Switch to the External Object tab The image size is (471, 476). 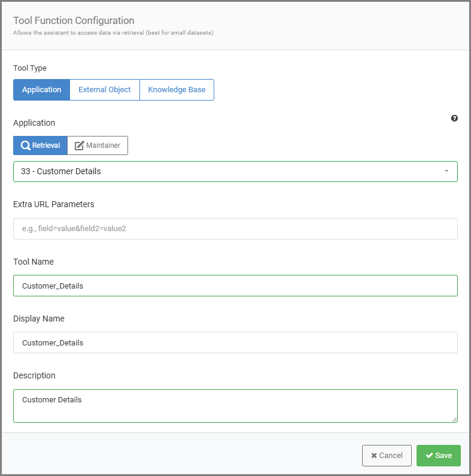tap(105, 90)
